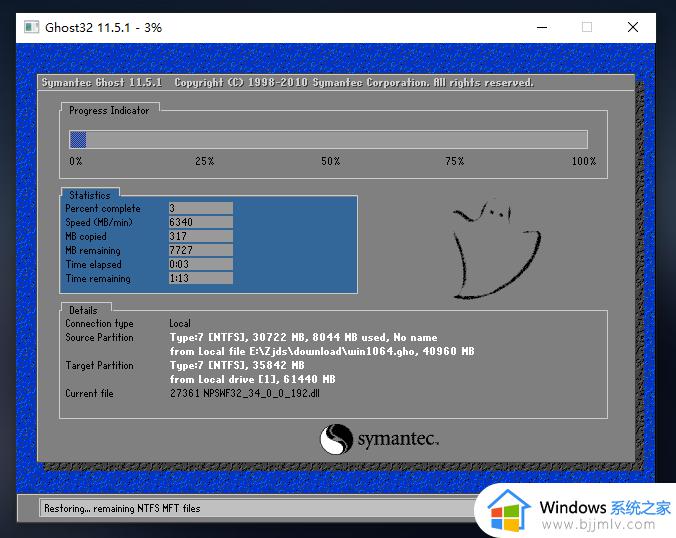
Task: Click the 'Time remaining' label
Action: point(98,278)
